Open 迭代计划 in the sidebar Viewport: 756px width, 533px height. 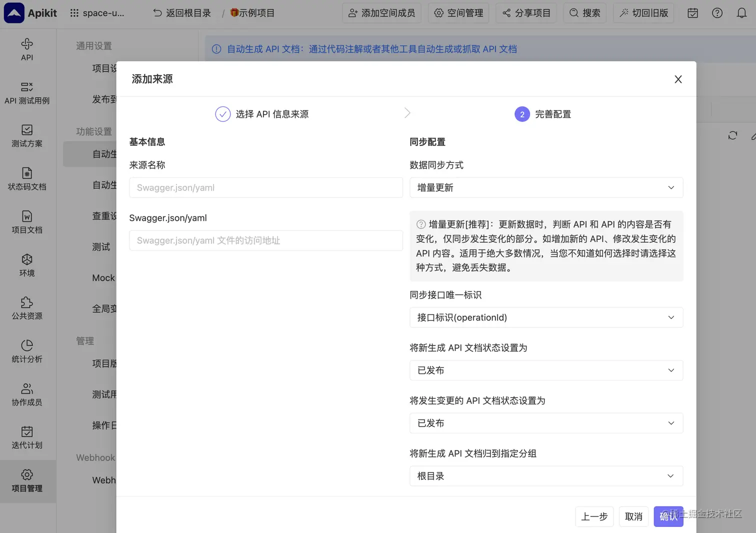point(27,437)
